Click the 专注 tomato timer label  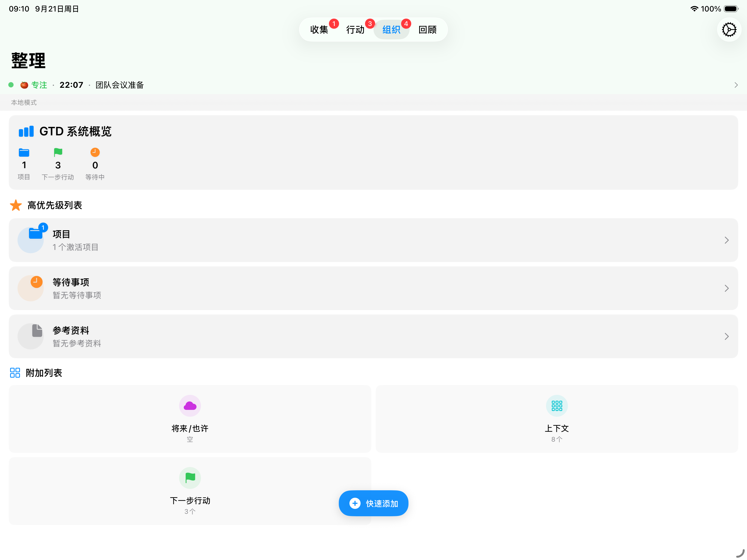tap(39, 85)
